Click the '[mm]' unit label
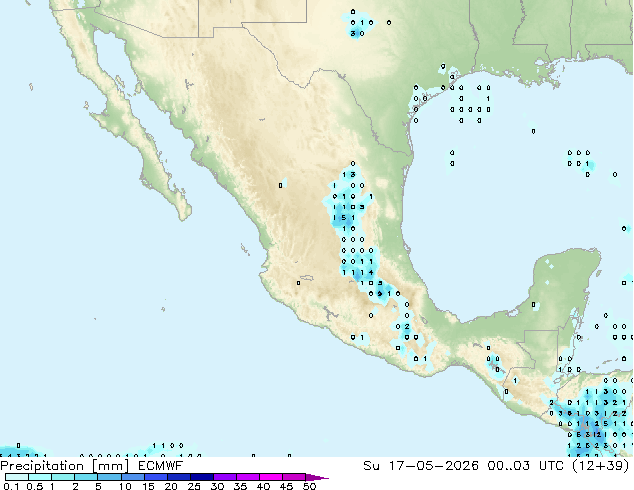This screenshot has height=490, width=634. coord(111,466)
